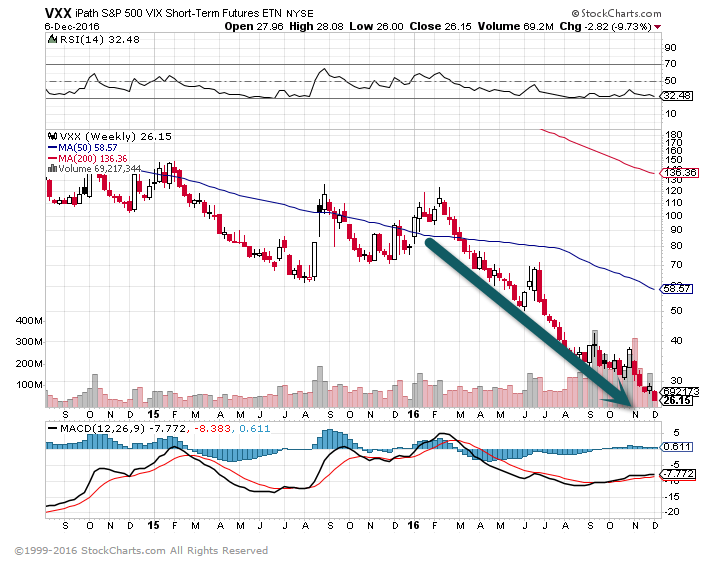
Task: Click the 'RSI(14) 32.48' indicator label
Action: 99,39
